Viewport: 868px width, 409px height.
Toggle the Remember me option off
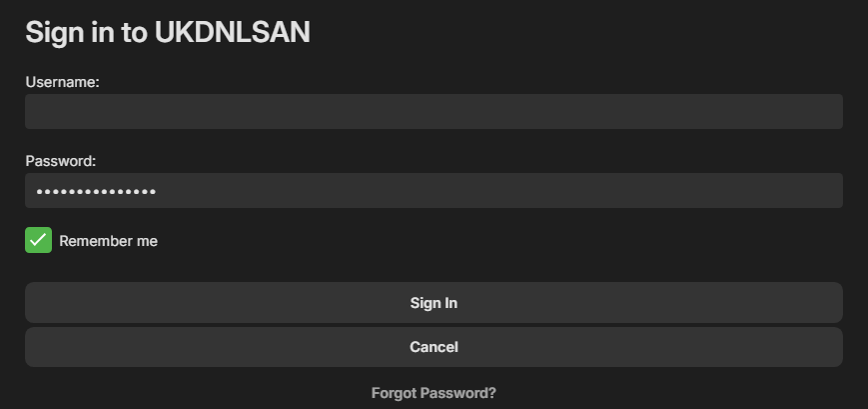[x=38, y=240]
